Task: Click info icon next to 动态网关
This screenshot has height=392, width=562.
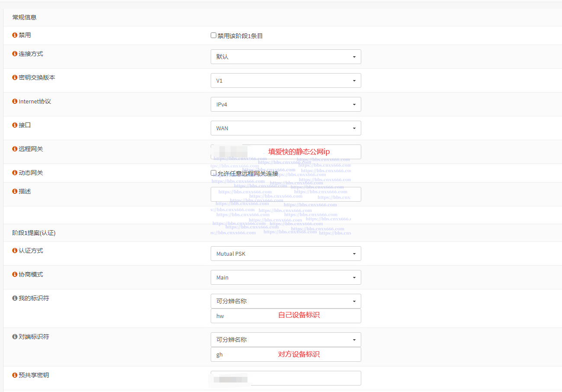Action: [15, 173]
